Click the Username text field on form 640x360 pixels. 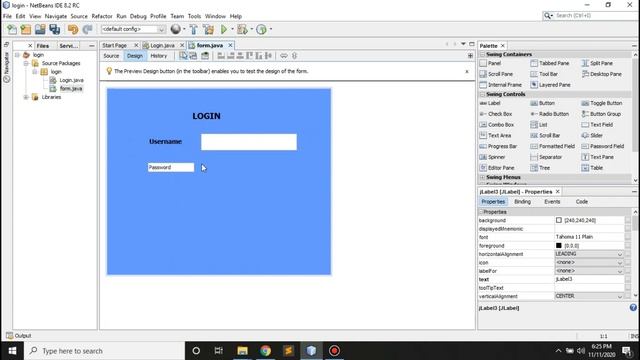249,142
